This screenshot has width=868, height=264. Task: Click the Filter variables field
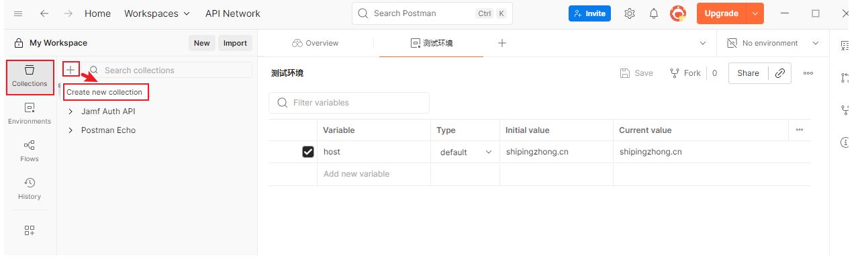349,103
